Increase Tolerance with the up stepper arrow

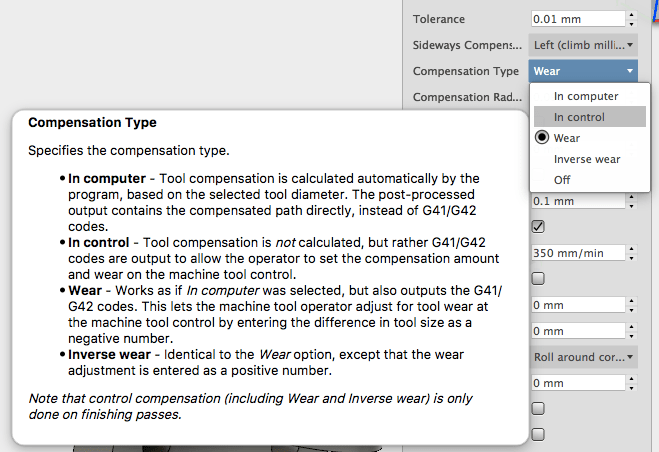(x=631, y=15)
